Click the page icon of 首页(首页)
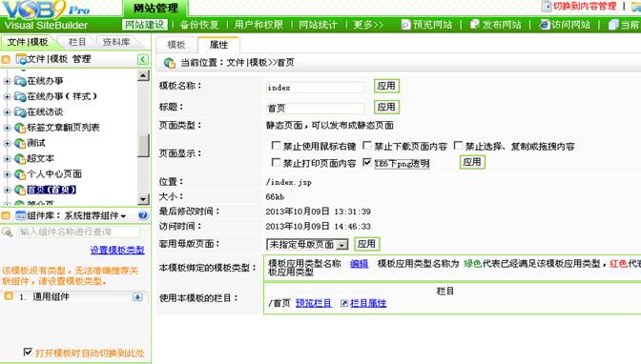 coord(20,190)
